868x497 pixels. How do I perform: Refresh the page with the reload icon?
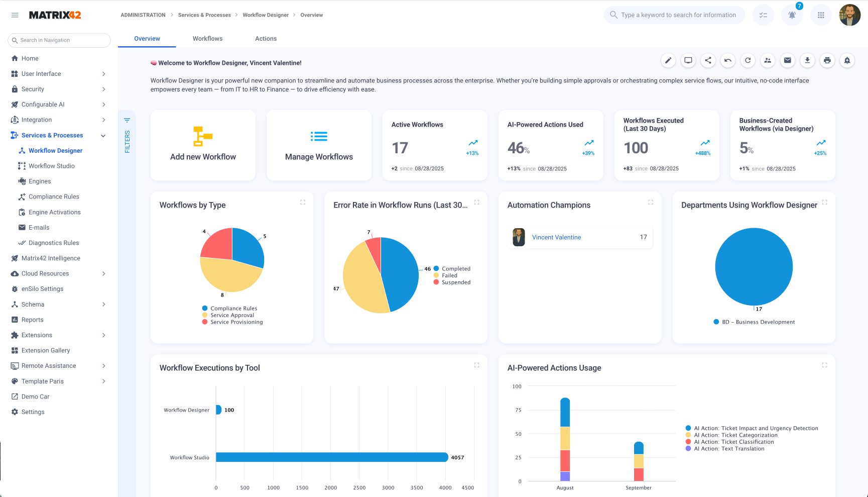748,60
